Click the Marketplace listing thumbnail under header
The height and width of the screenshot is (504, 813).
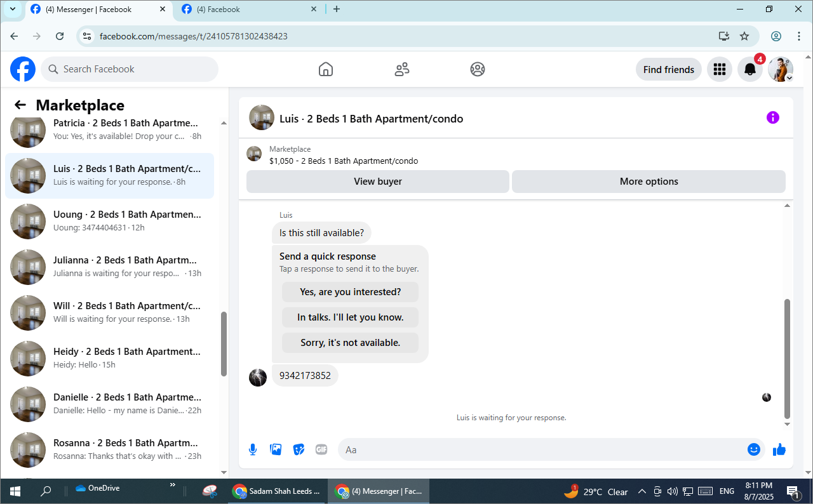pyautogui.click(x=254, y=154)
